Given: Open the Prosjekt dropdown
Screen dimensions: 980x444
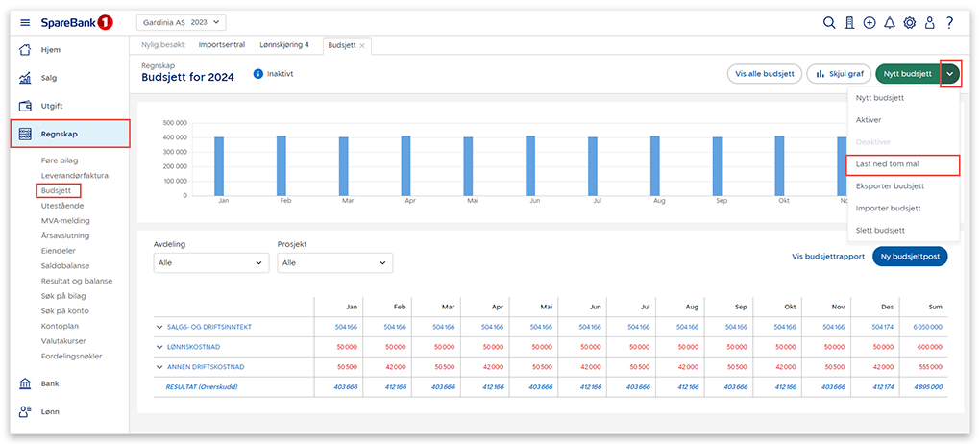Looking at the screenshot, I should click(x=334, y=262).
